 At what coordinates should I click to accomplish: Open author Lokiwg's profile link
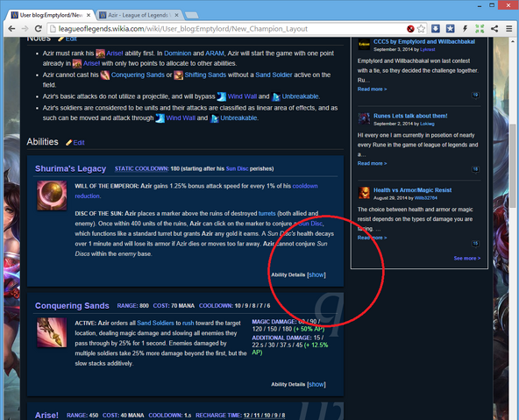click(427, 124)
